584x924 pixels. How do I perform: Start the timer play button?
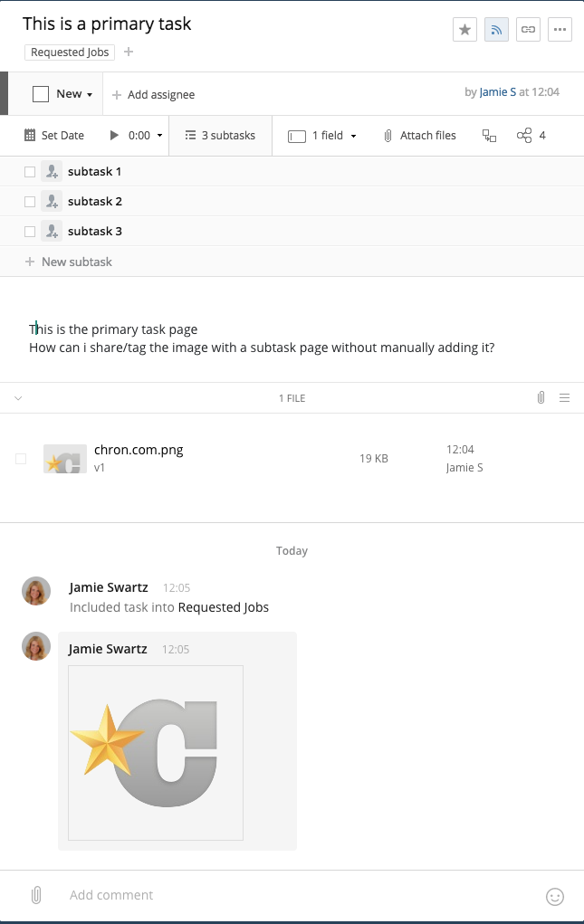point(114,136)
